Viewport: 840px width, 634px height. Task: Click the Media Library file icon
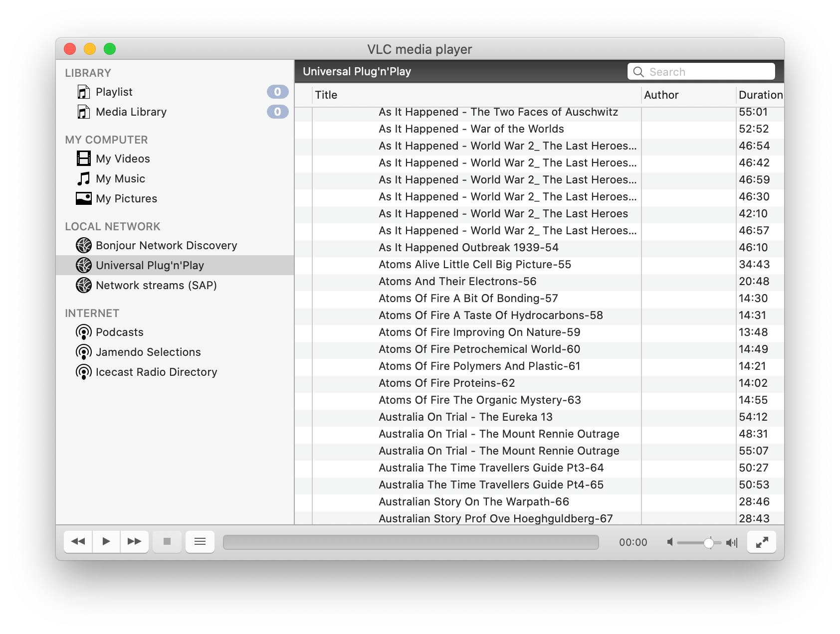(x=83, y=112)
